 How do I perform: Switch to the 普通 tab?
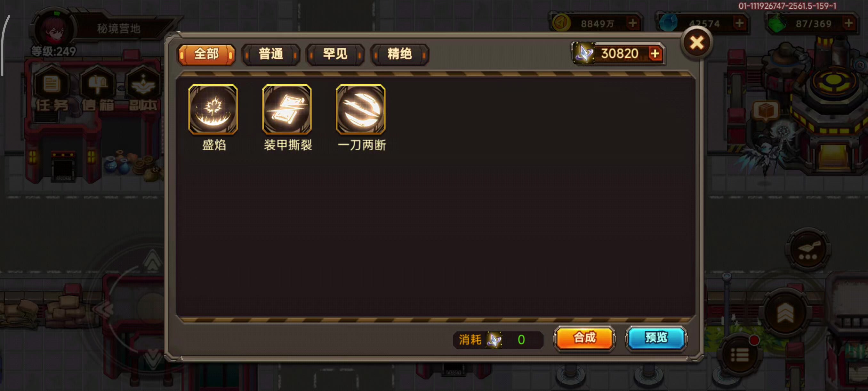[271, 54]
